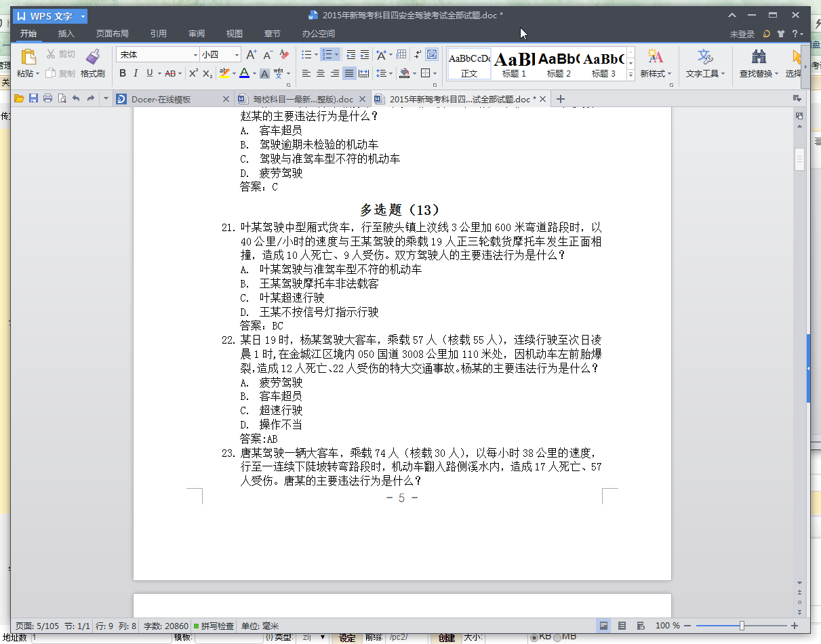The image size is (821, 644).
Task: Open the folder icon in the quick access bar
Action: point(19,99)
